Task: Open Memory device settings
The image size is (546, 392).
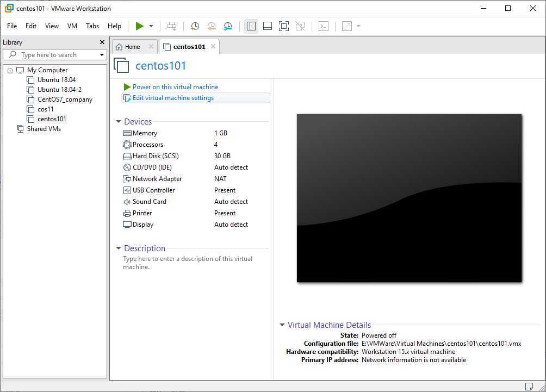Action: (x=145, y=133)
